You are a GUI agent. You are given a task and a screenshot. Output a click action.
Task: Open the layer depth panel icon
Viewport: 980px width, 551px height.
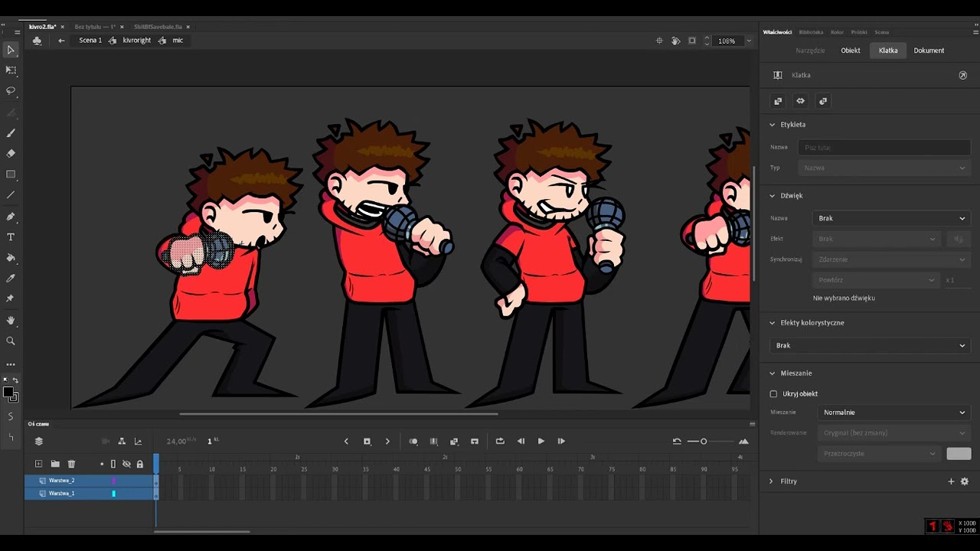tap(39, 441)
